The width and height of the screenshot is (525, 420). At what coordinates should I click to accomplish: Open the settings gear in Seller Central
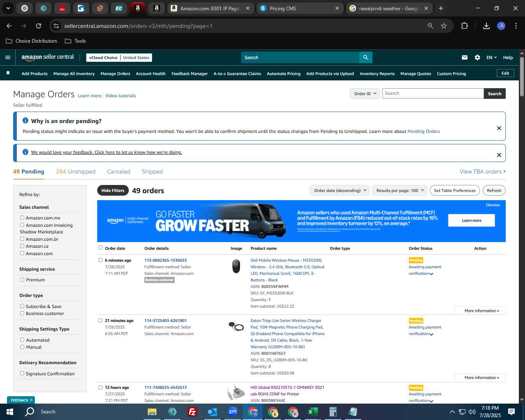pyautogui.click(x=477, y=57)
